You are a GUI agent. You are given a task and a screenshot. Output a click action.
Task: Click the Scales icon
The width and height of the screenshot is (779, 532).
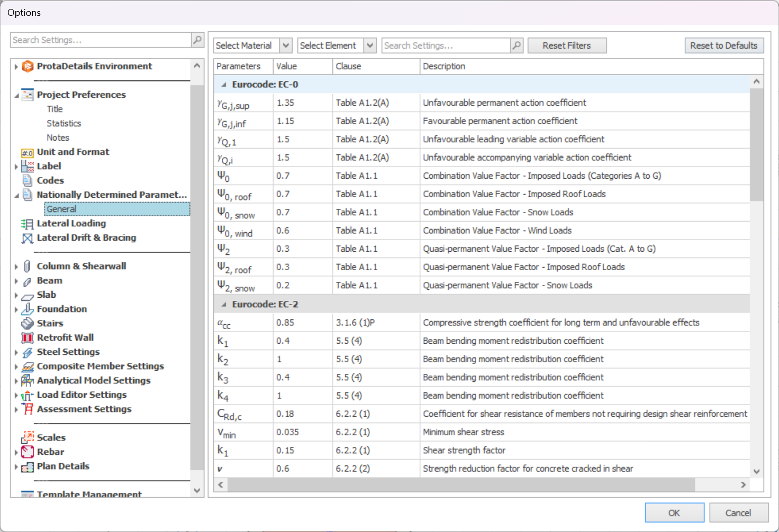[28, 438]
